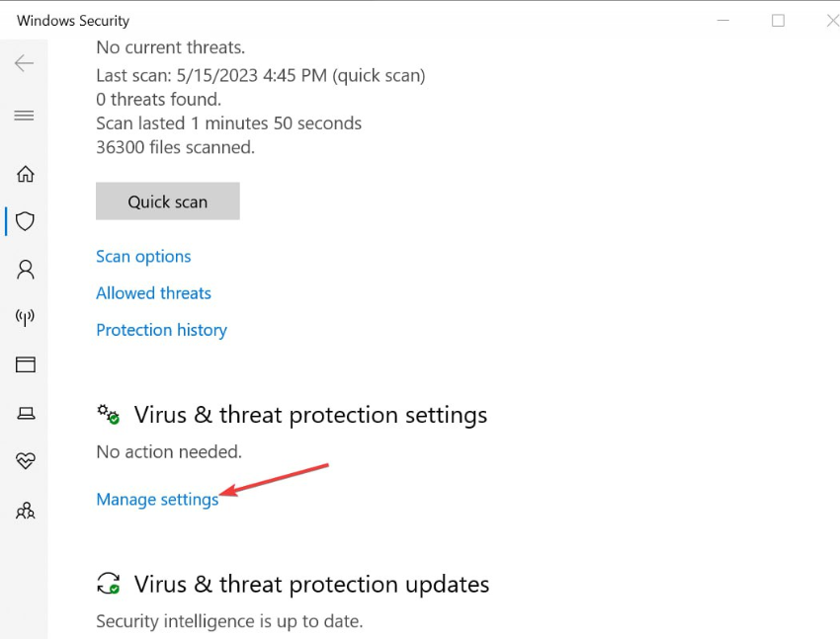Viewport: 840px width, 639px height.
Task: Select Virus & threat protection shield icon
Action: [25, 221]
